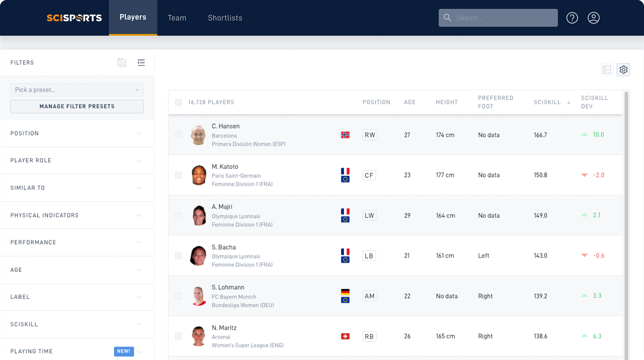Save filter preset with the disk icon

point(122,63)
